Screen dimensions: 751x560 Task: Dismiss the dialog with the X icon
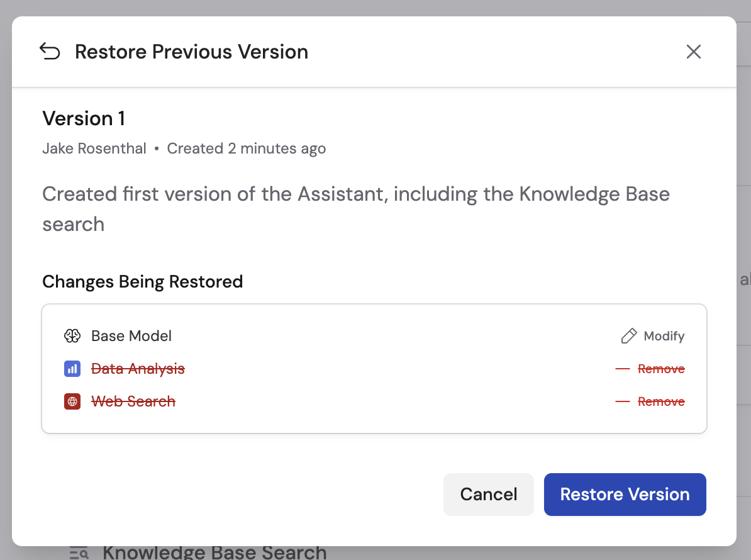pyautogui.click(x=694, y=52)
